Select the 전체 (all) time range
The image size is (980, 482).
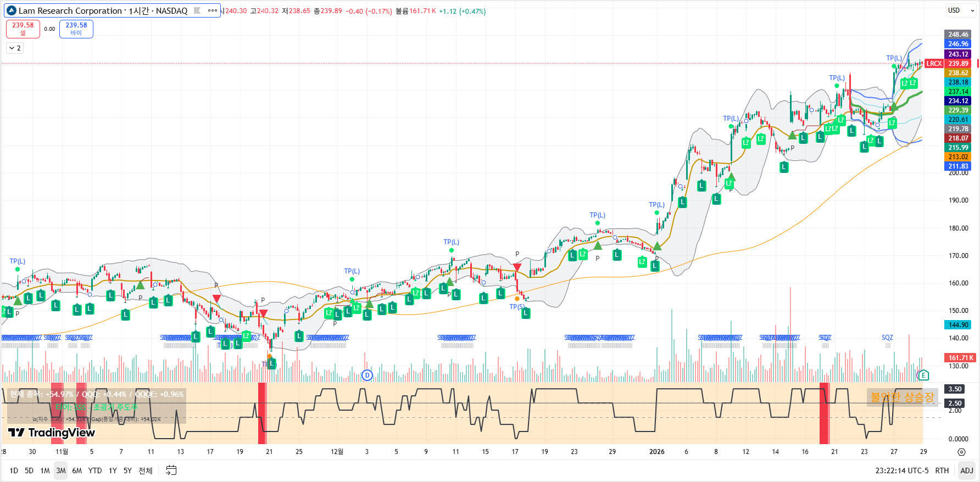click(x=146, y=470)
